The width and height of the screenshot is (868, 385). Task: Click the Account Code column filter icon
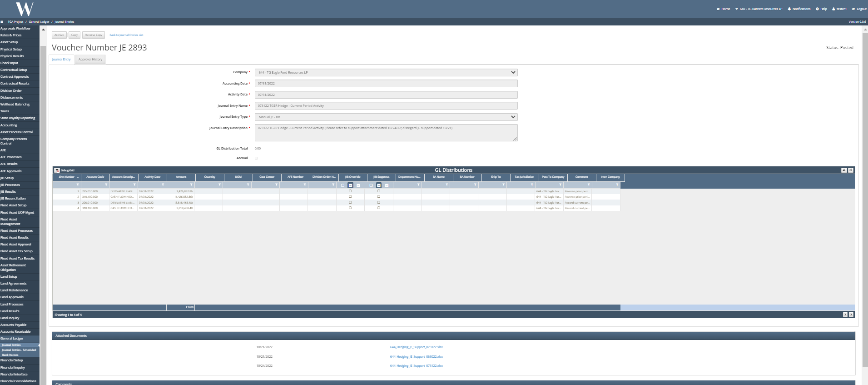coord(106,185)
